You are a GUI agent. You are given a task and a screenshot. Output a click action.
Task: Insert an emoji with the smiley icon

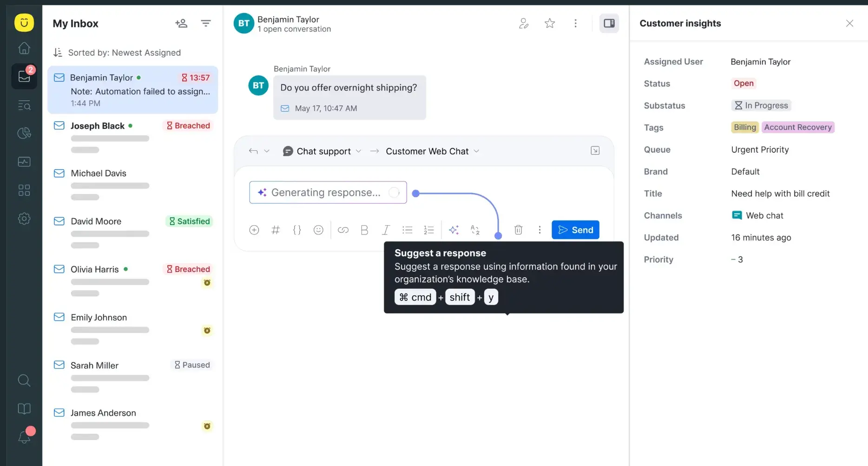318,230
